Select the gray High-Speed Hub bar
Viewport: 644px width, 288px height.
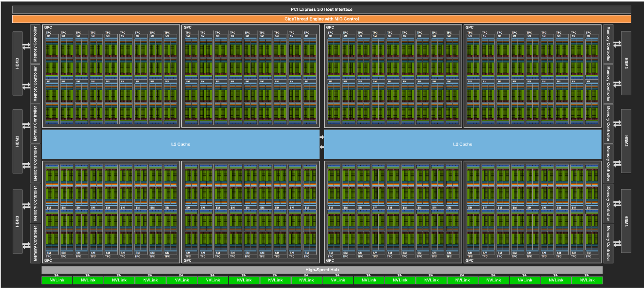click(322, 270)
